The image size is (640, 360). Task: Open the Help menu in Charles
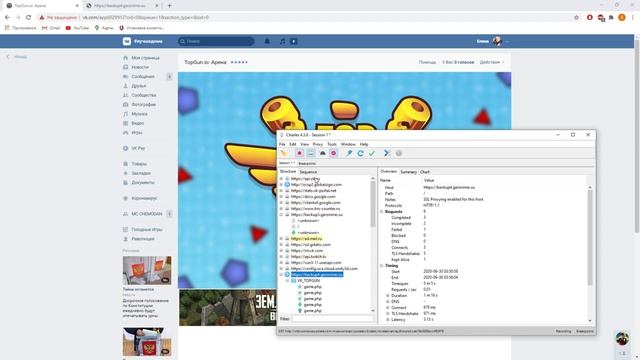tap(364, 144)
